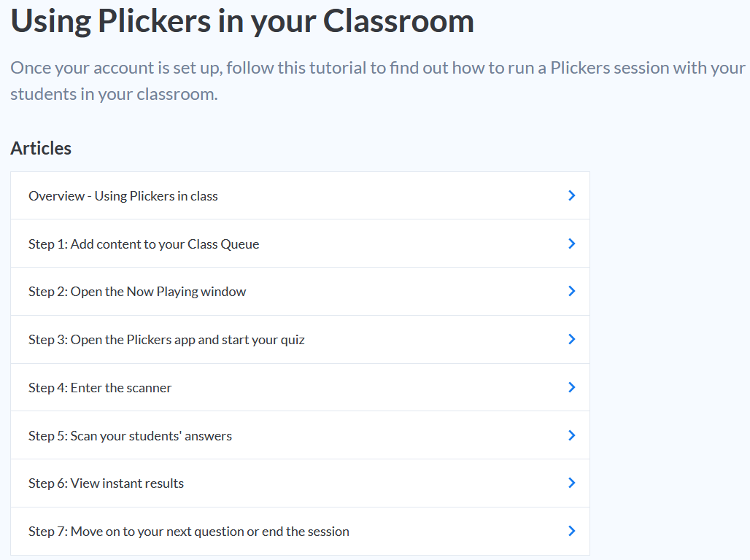Click the chevron beside Overview article

click(x=572, y=195)
